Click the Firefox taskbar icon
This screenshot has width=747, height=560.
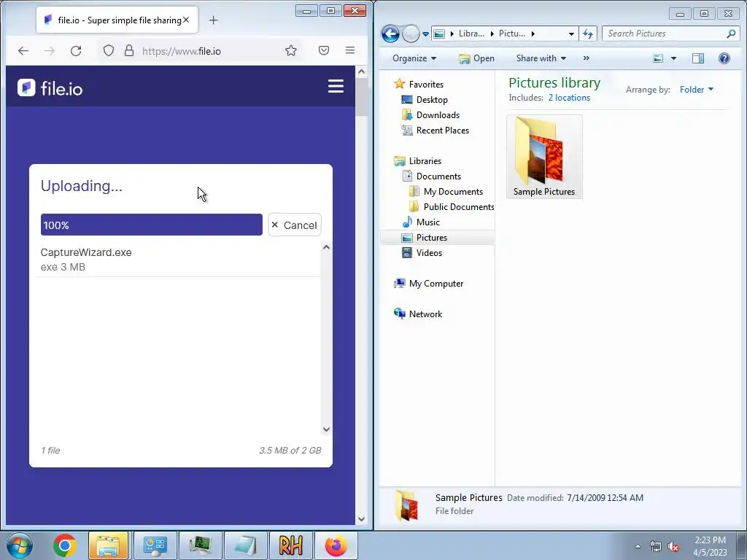pos(336,545)
